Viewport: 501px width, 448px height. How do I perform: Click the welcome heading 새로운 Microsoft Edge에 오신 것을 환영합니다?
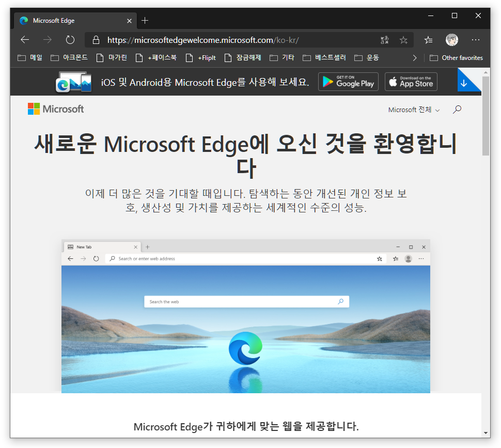(246, 156)
